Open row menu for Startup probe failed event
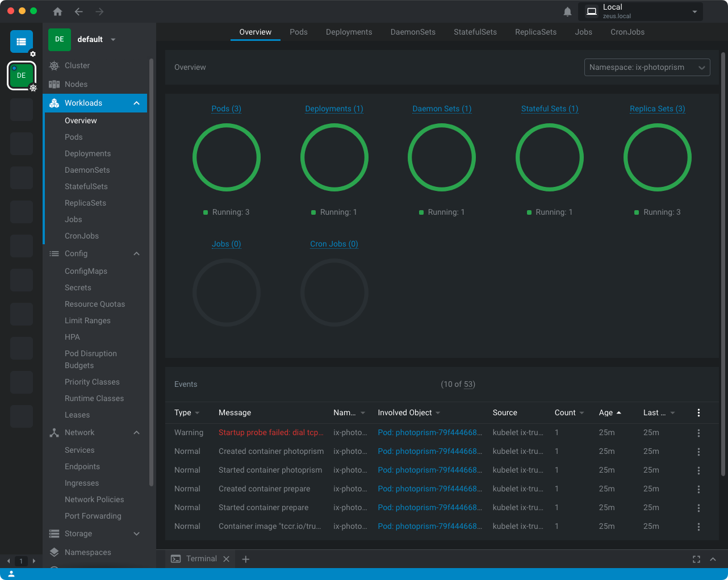The image size is (728, 580). (x=698, y=433)
